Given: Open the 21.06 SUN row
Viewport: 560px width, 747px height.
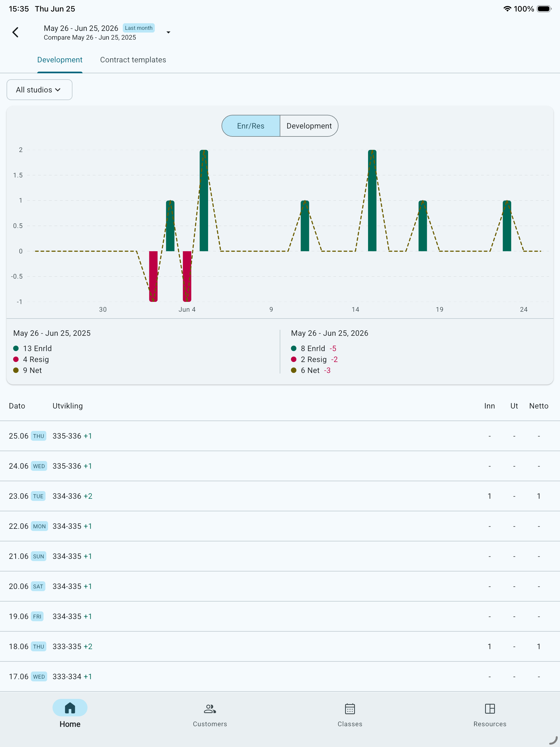Looking at the screenshot, I should tap(280, 556).
